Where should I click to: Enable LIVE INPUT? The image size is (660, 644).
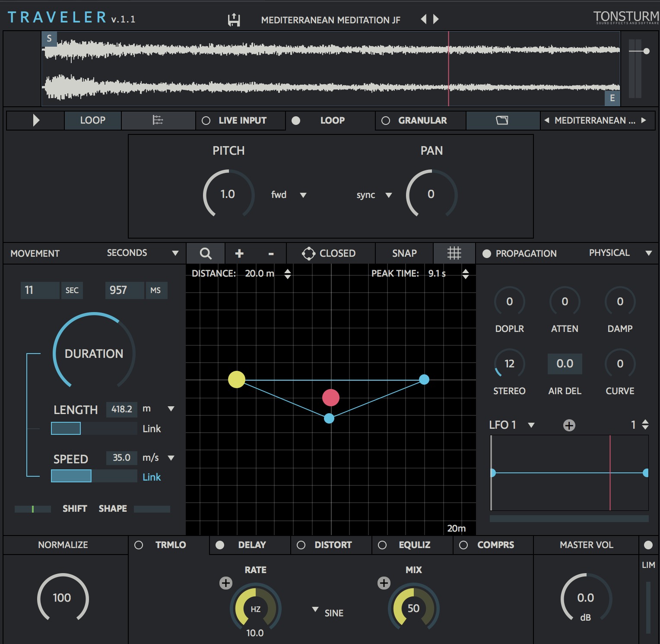point(206,121)
